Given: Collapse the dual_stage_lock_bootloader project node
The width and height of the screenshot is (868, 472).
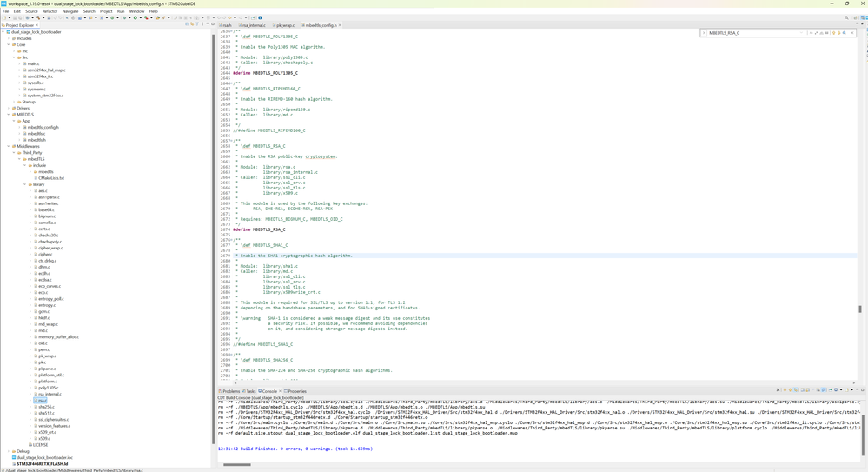Looking at the screenshot, I should [3, 32].
